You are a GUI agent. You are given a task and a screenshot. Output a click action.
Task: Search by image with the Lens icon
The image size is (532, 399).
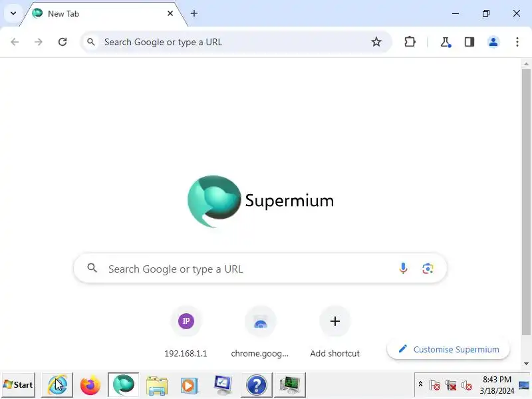(x=428, y=269)
